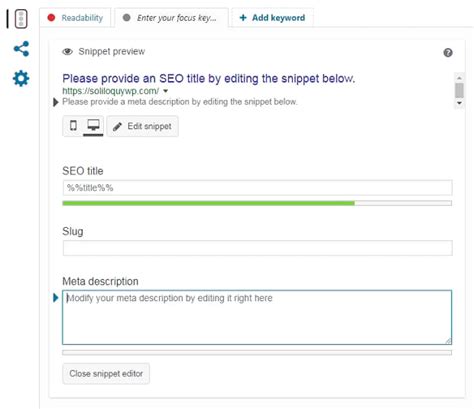Click the blue arrow beside Meta description field
Screen dimensions: 474x409
(x=56, y=298)
